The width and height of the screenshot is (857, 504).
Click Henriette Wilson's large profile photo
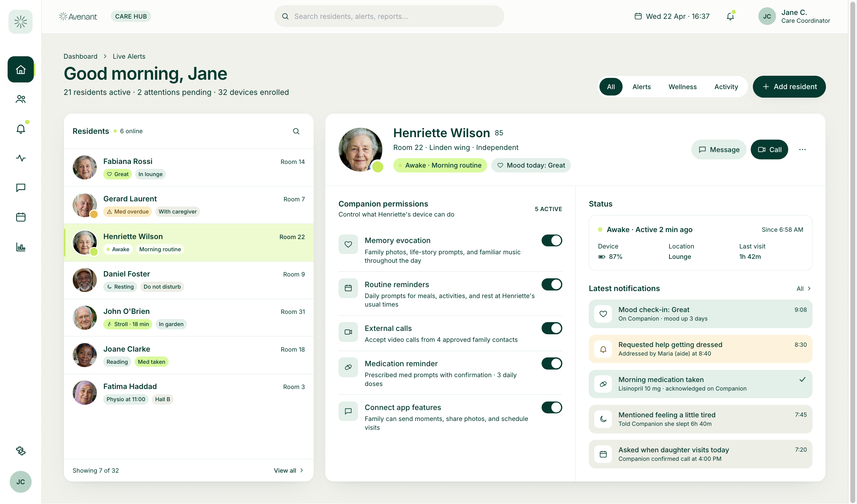[x=360, y=150]
